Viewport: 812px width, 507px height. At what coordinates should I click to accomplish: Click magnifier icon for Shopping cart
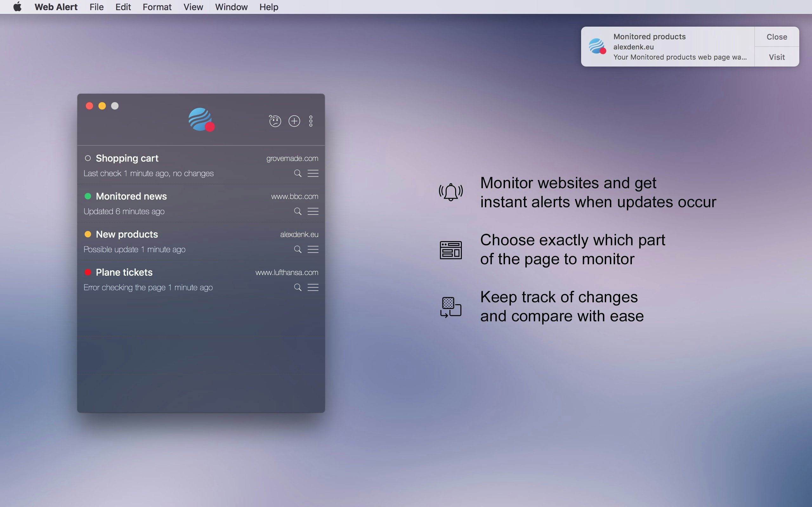click(x=298, y=173)
